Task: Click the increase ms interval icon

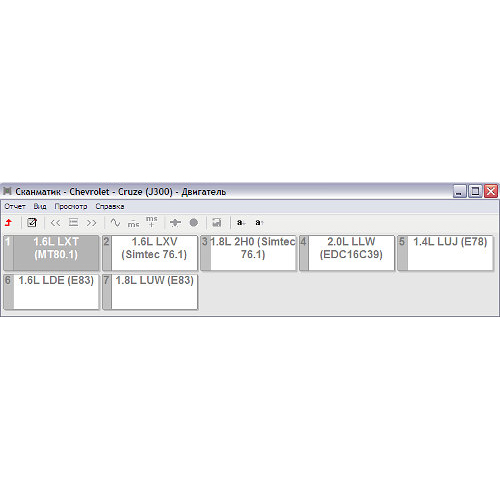Action: [x=152, y=221]
